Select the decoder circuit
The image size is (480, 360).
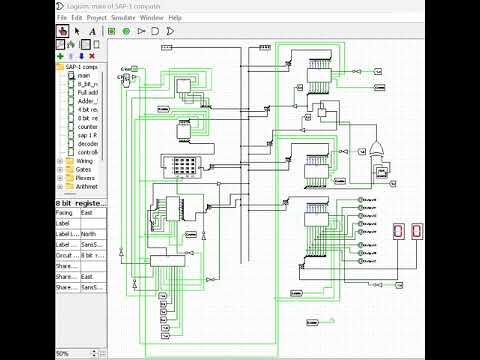pos(83,144)
